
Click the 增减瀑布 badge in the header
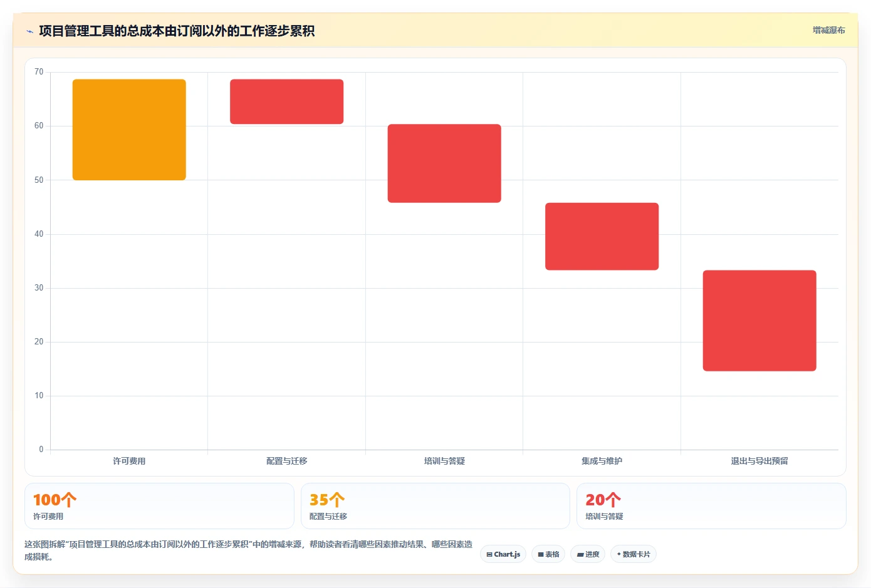point(828,30)
